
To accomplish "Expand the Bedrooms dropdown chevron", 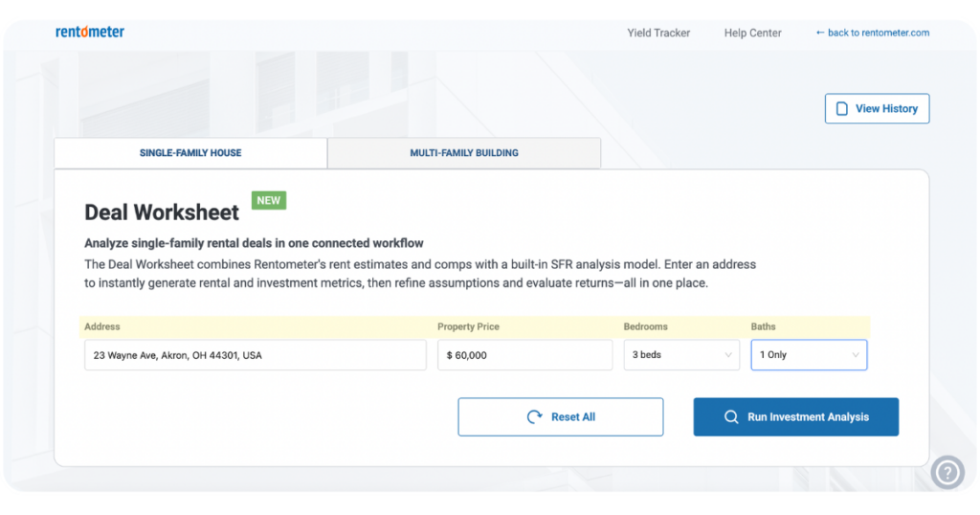I will click(728, 355).
